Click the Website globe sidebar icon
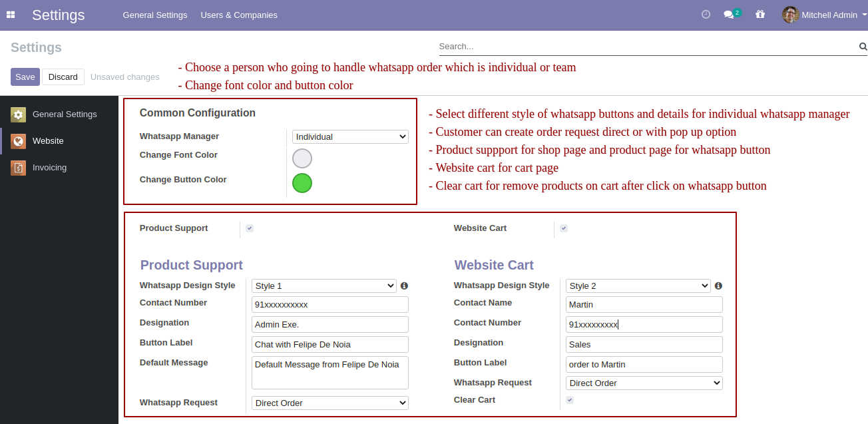 [18, 141]
